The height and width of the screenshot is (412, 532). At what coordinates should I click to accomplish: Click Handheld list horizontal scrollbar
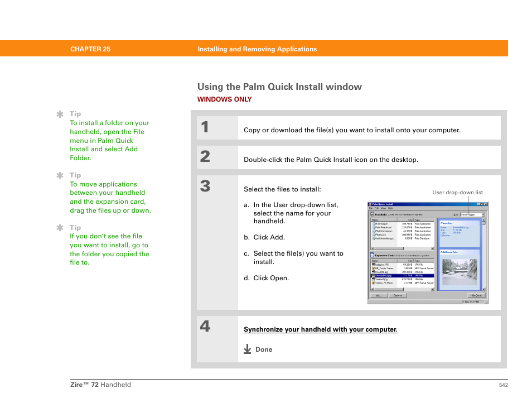(x=403, y=248)
